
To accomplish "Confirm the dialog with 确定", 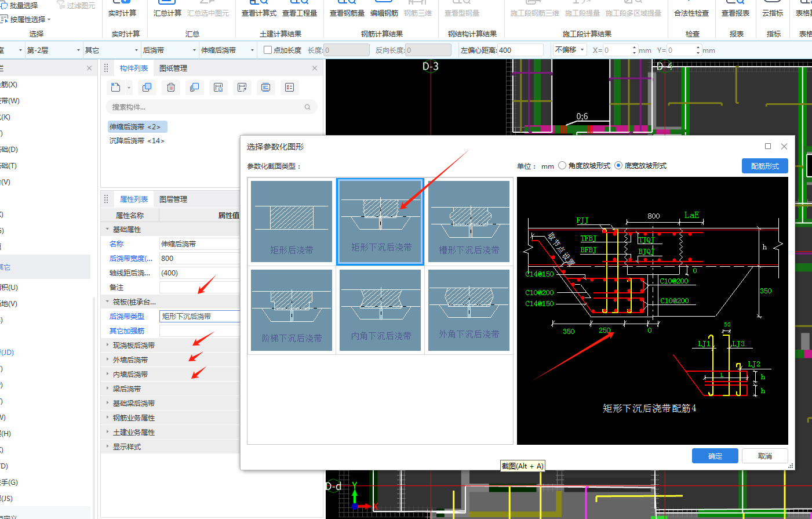I will coord(715,456).
